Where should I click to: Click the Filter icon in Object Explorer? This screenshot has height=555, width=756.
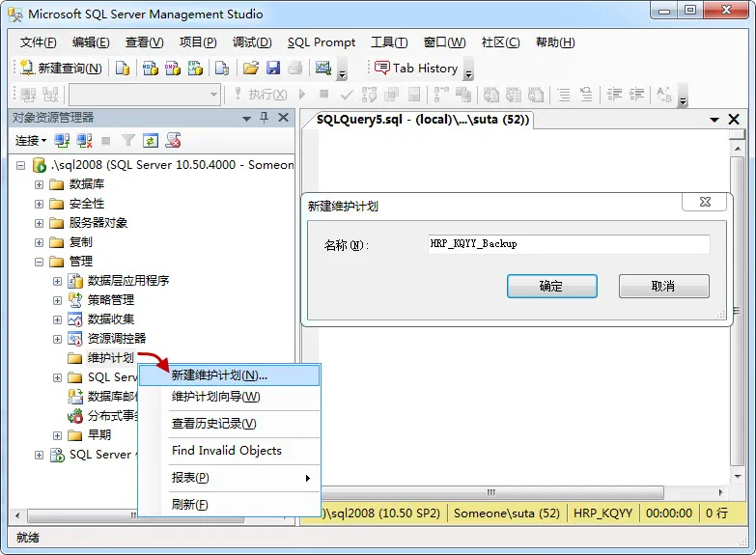tap(127, 141)
